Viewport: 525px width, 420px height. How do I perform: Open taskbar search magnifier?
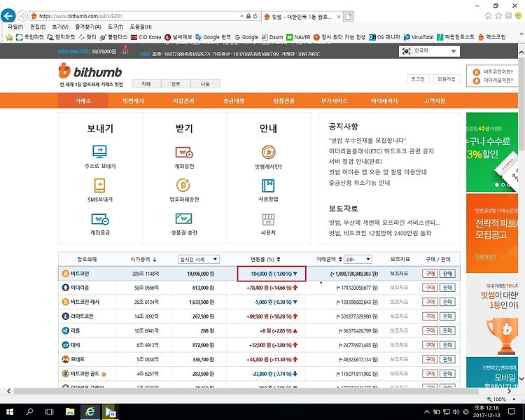[29, 412]
